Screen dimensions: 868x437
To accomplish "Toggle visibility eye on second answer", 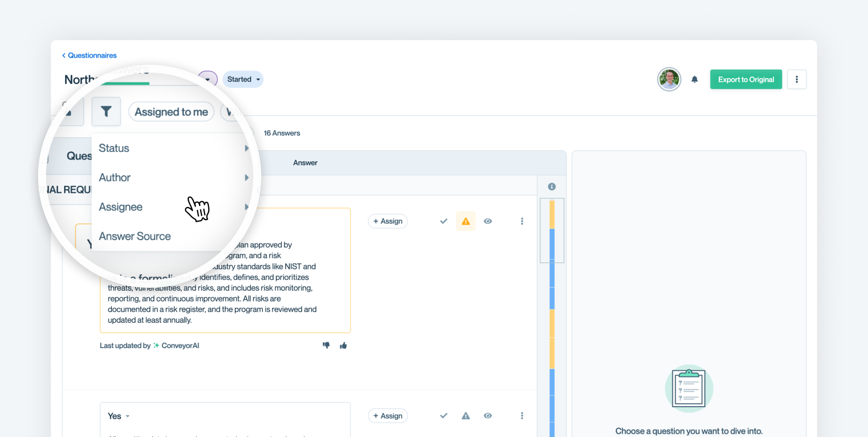I will click(488, 416).
